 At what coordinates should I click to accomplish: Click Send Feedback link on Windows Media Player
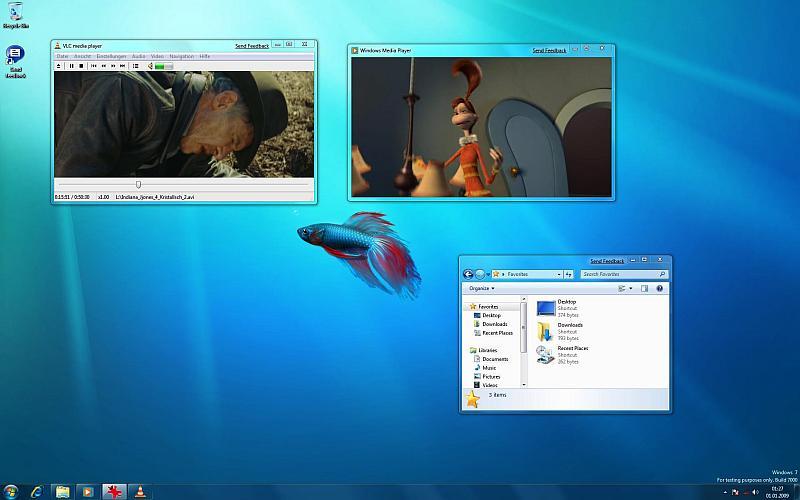549,50
